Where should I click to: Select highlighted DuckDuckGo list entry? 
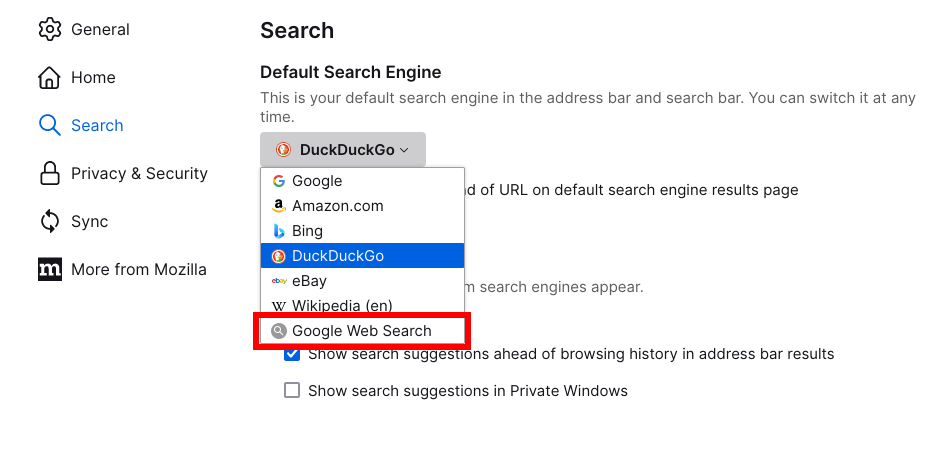(x=338, y=256)
